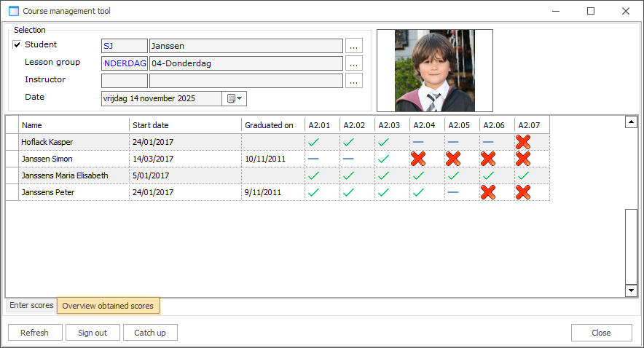The height and width of the screenshot is (348, 644).
Task: Open Lesson group lookup browse button
Action: click(x=354, y=63)
